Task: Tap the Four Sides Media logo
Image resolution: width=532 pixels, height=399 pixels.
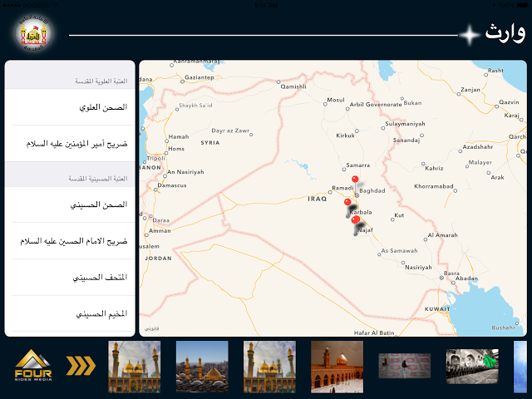Action: pyautogui.click(x=33, y=365)
